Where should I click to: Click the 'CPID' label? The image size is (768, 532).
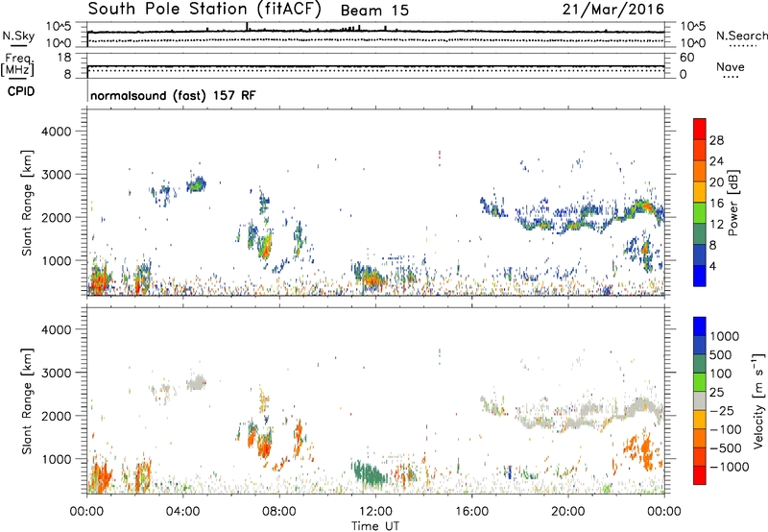[x=21, y=91]
